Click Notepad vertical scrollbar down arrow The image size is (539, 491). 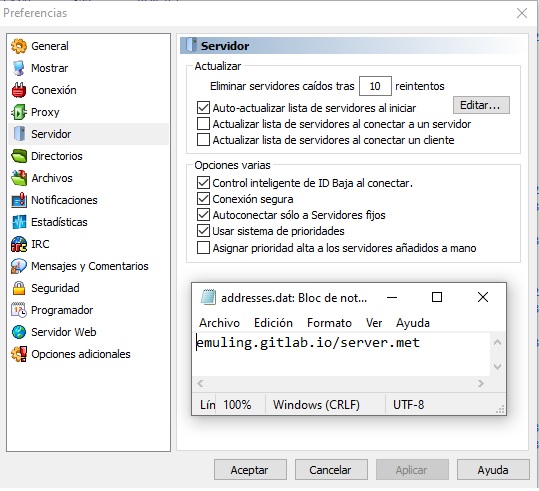click(x=497, y=367)
